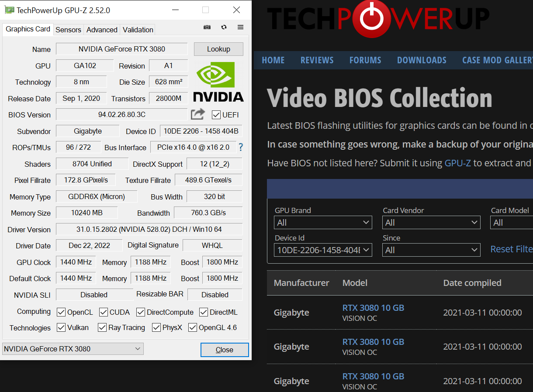This screenshot has width=533, height=392.
Task: Toggle the Ray Tracing checkbox
Action: (102, 327)
